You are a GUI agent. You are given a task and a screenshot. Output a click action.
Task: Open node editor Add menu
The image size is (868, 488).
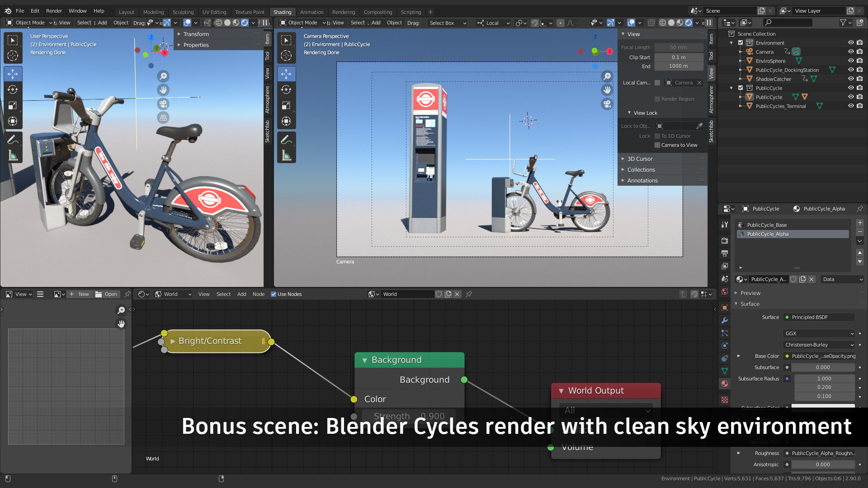point(241,294)
